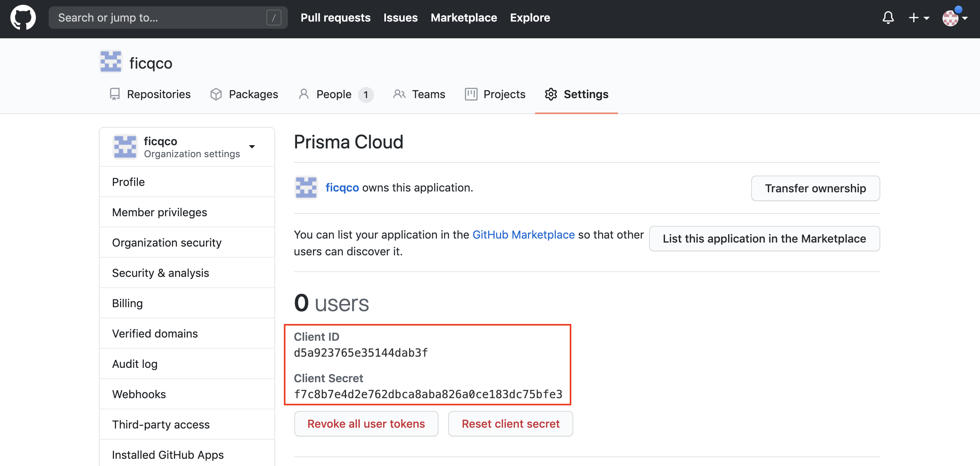980x466 pixels.
Task: Click the People person icon
Action: click(x=304, y=94)
